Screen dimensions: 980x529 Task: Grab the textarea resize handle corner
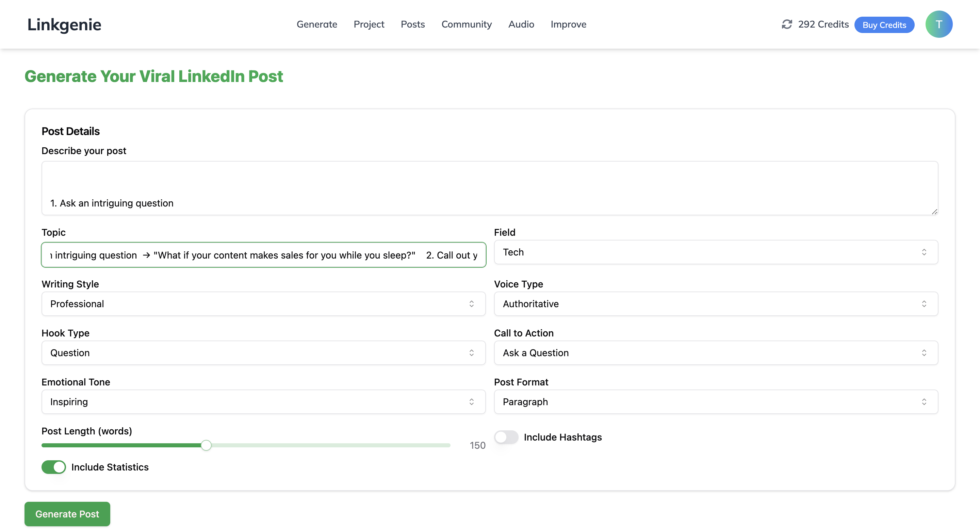click(x=934, y=212)
